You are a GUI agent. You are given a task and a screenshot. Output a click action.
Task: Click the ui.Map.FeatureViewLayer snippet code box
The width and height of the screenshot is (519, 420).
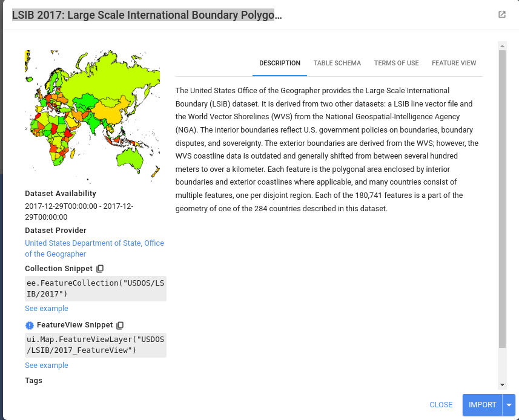[x=96, y=345]
